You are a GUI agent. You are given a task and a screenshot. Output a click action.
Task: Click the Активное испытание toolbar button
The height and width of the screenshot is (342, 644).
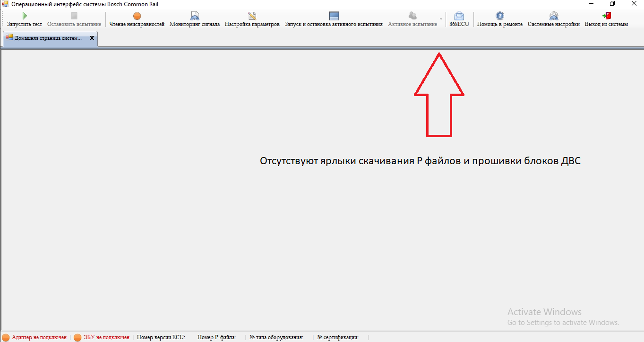[x=412, y=19]
